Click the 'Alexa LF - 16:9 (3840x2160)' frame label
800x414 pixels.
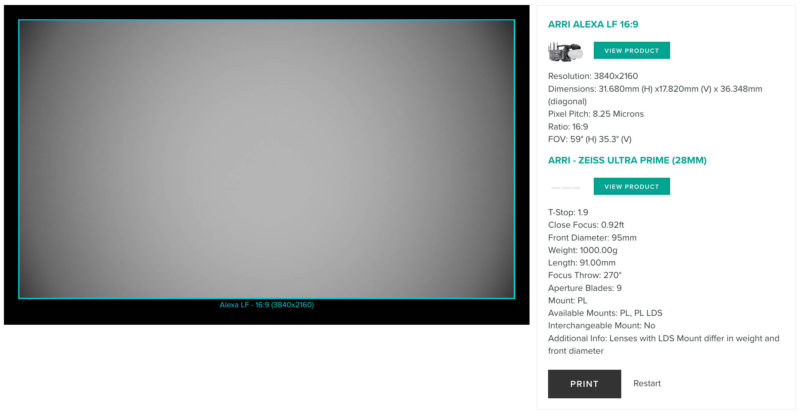(x=267, y=305)
